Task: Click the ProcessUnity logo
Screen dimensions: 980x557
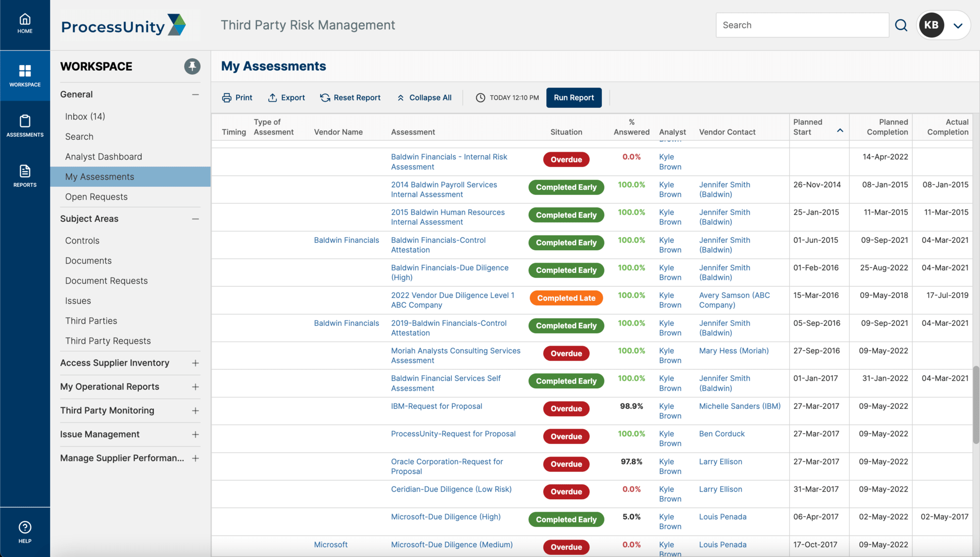Action: [124, 25]
